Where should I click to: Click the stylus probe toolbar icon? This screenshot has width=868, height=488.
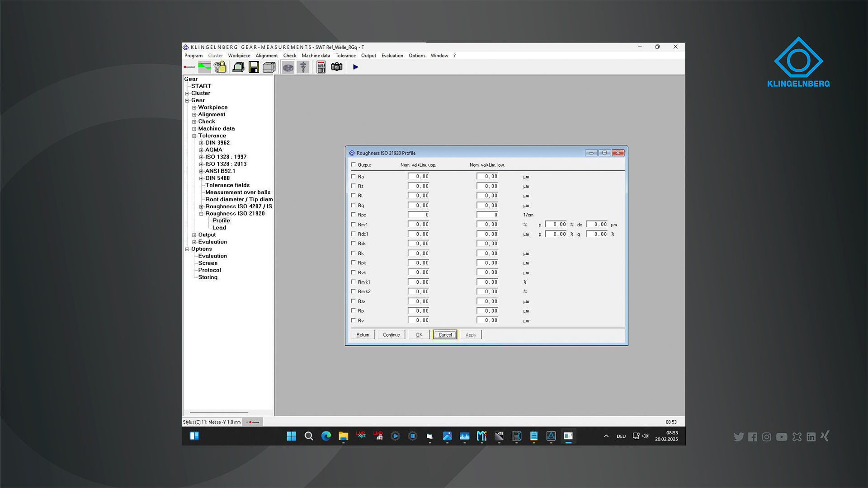point(189,67)
